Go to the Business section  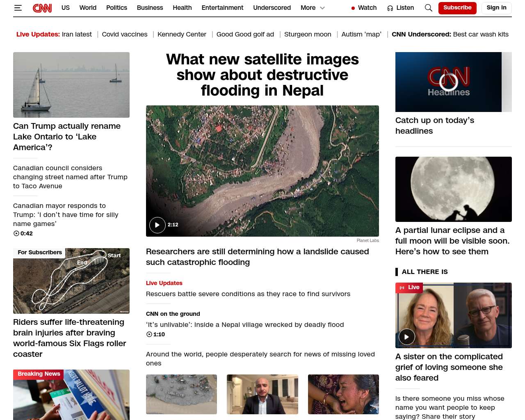pos(150,8)
